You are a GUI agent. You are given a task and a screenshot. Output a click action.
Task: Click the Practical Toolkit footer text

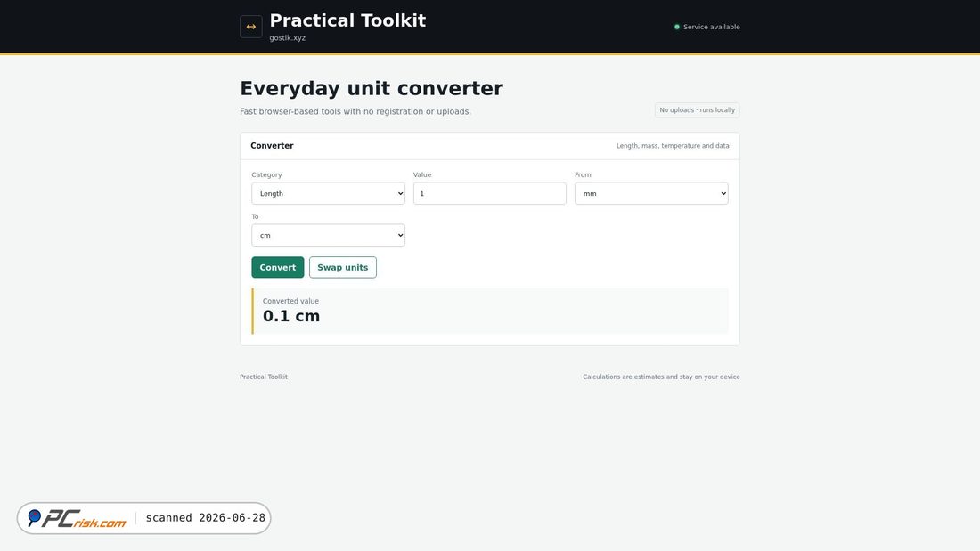pyautogui.click(x=264, y=377)
